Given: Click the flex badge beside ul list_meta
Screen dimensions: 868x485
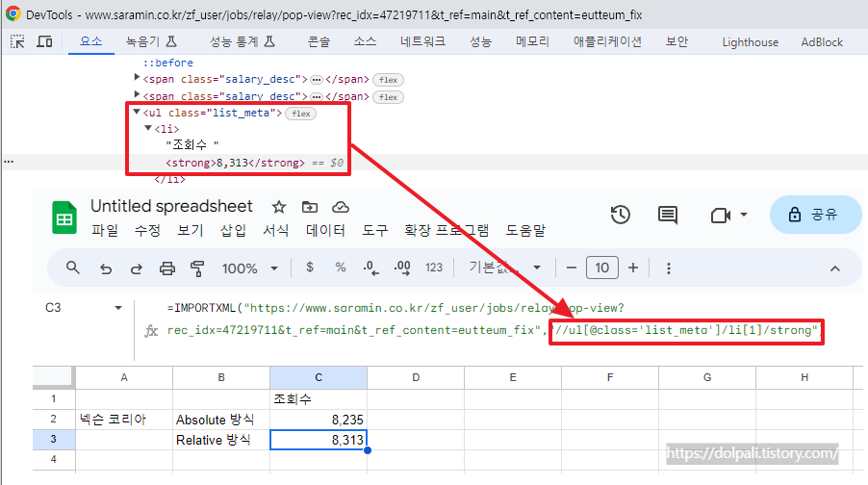Looking at the screenshot, I should (300, 114).
